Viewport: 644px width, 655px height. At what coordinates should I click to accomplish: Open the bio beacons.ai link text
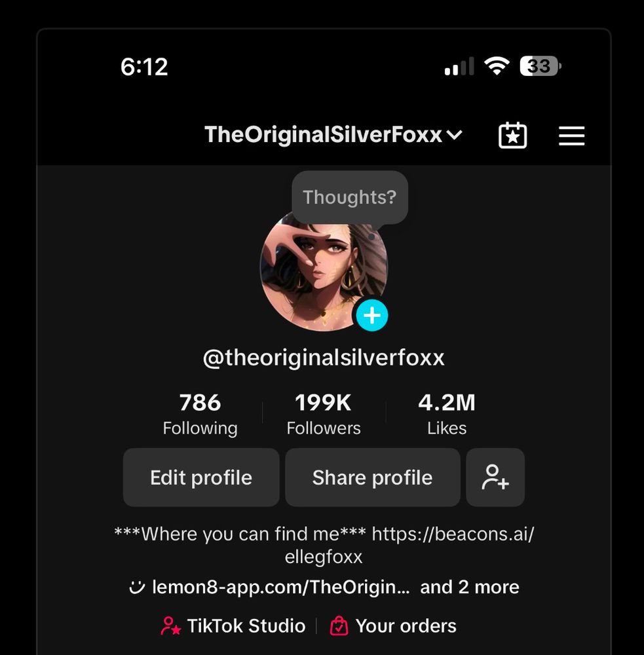(x=453, y=534)
